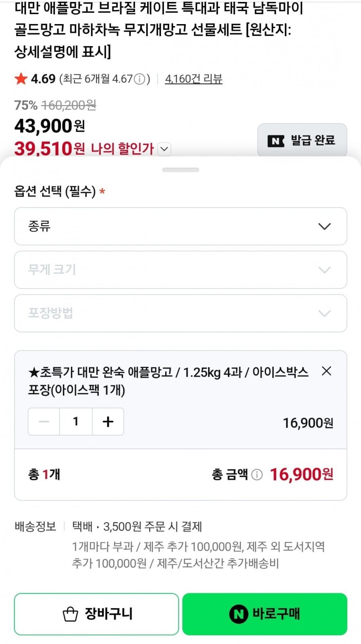
Task: Click the N logo on coupon button
Action: (276, 141)
